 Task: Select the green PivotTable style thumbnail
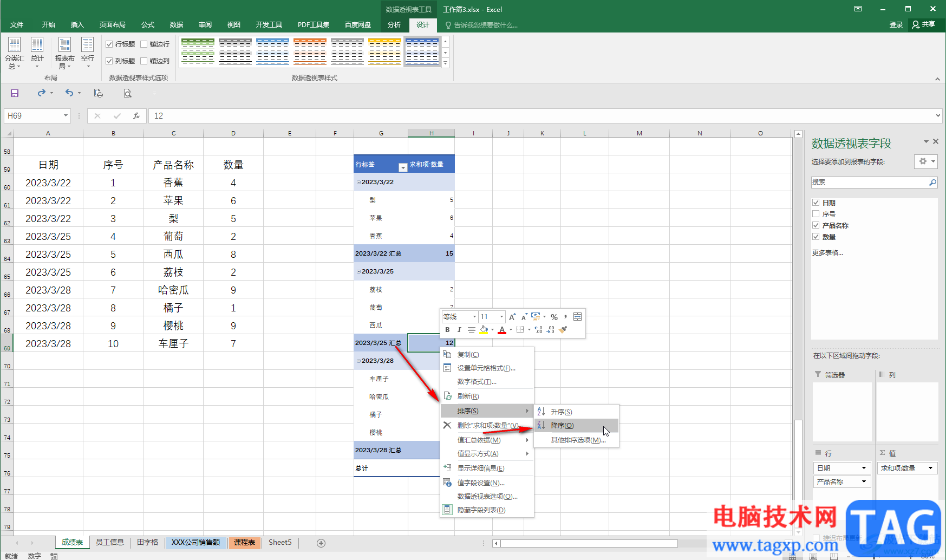point(198,51)
